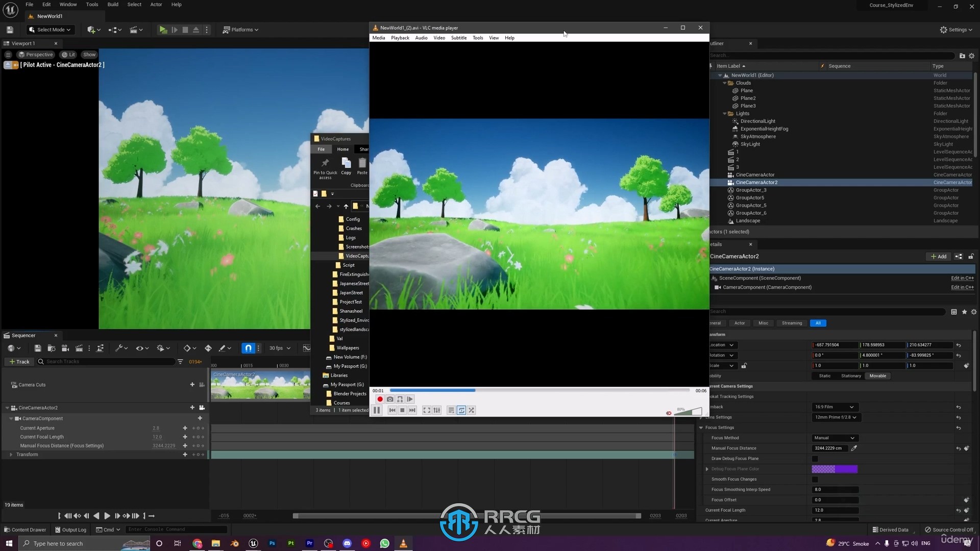This screenshot has height=551, width=980.
Task: Click the Sequencer play button
Action: click(107, 515)
